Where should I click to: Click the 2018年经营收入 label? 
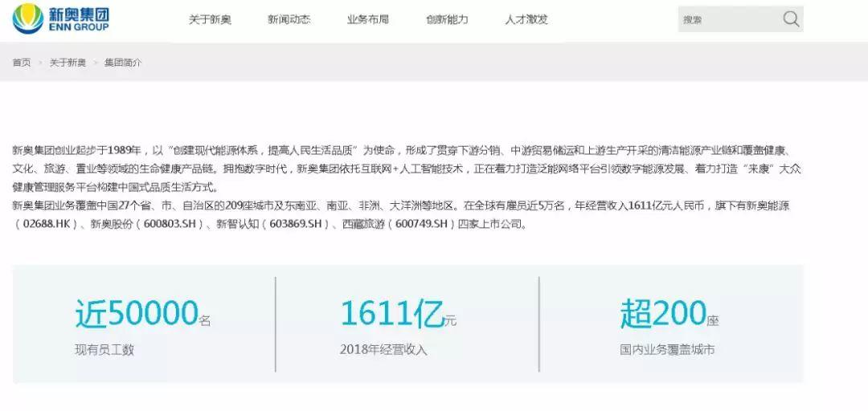(x=384, y=350)
